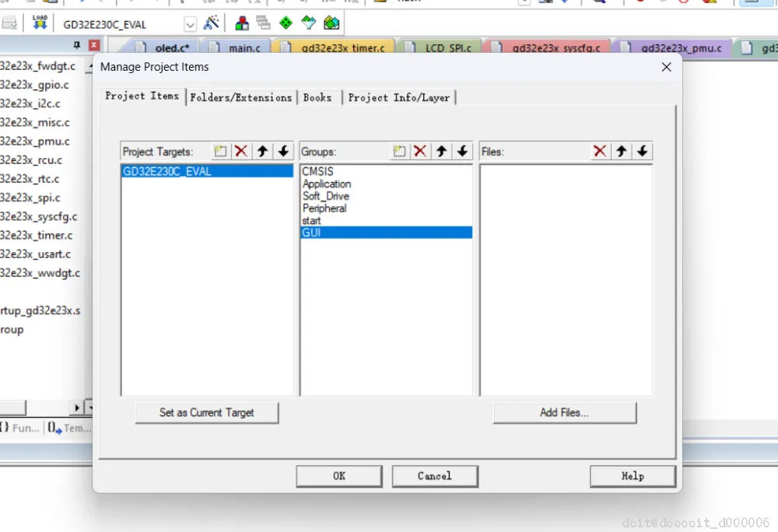Select the i2c.c file in project tree

tap(30, 103)
